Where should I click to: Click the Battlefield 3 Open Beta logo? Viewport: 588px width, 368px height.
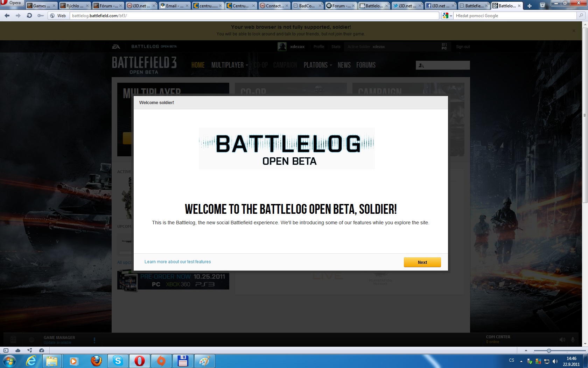(144, 65)
